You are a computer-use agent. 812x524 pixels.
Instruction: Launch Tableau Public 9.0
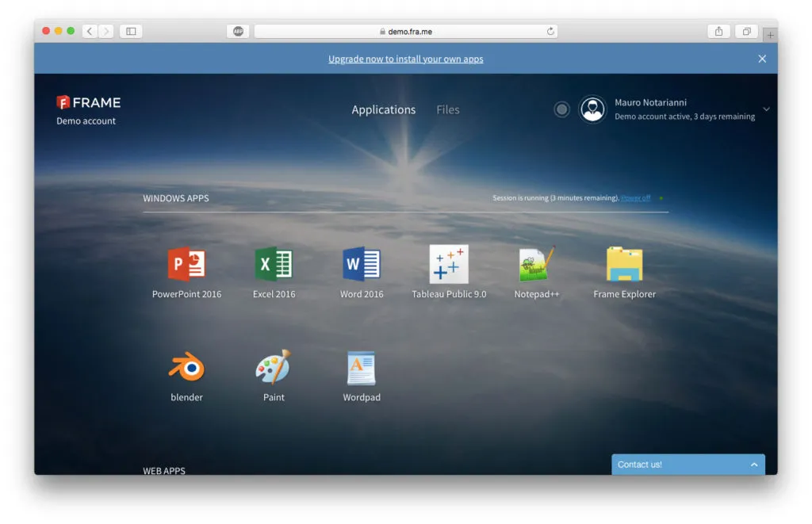click(449, 264)
